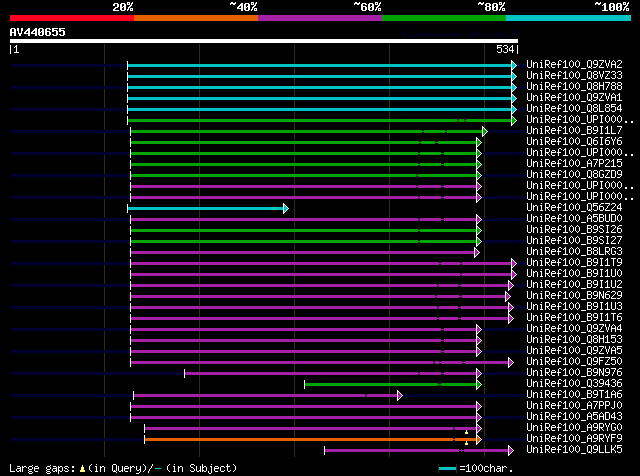
Task: Select the UniRef100_Q56Z24 label
Action: (574, 208)
